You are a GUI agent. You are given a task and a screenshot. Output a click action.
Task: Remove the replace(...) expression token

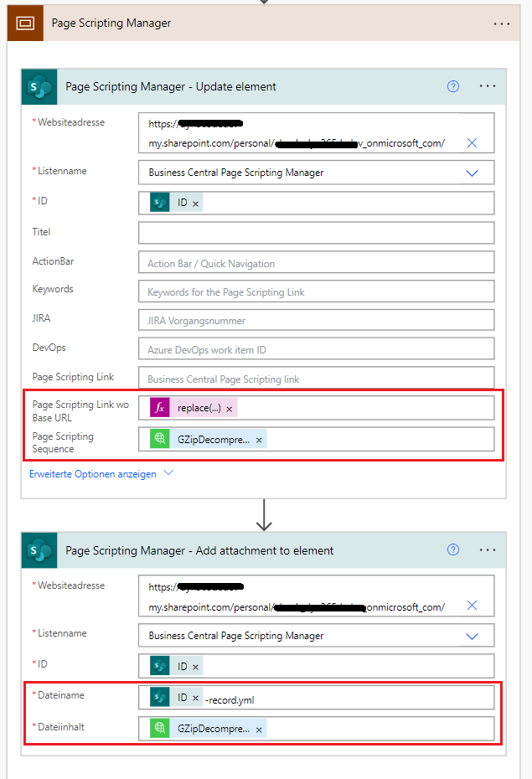(230, 409)
